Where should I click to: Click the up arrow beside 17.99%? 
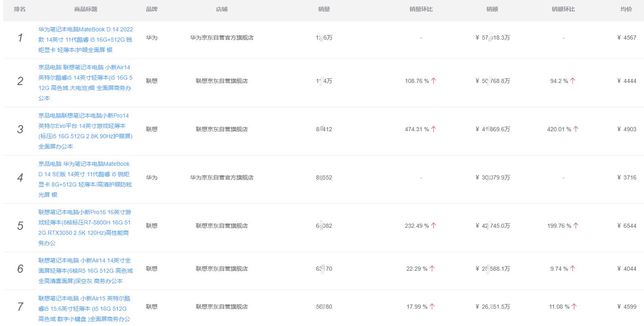click(431, 306)
